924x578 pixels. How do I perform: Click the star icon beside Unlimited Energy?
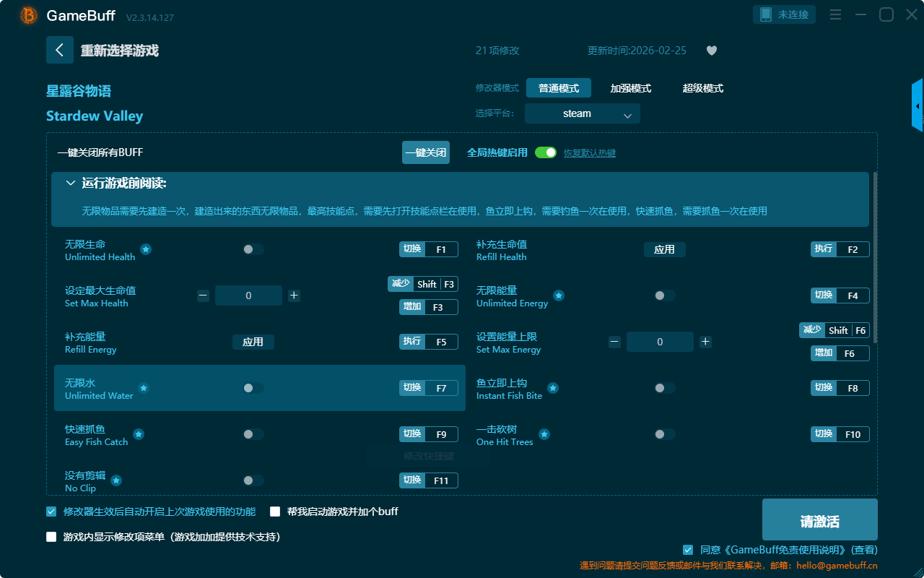pos(559,296)
